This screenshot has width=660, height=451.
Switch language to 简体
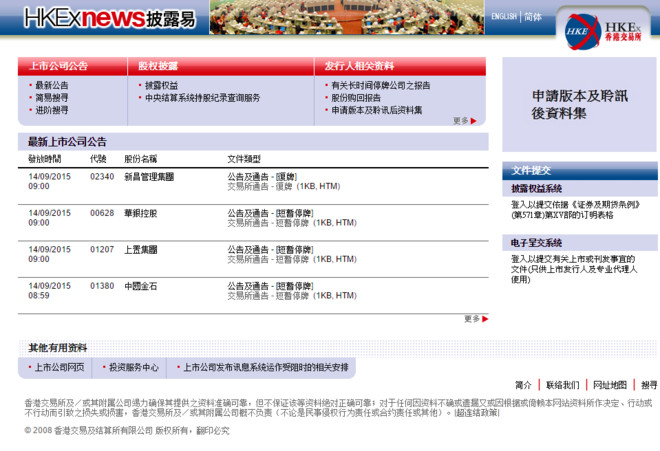point(533,16)
